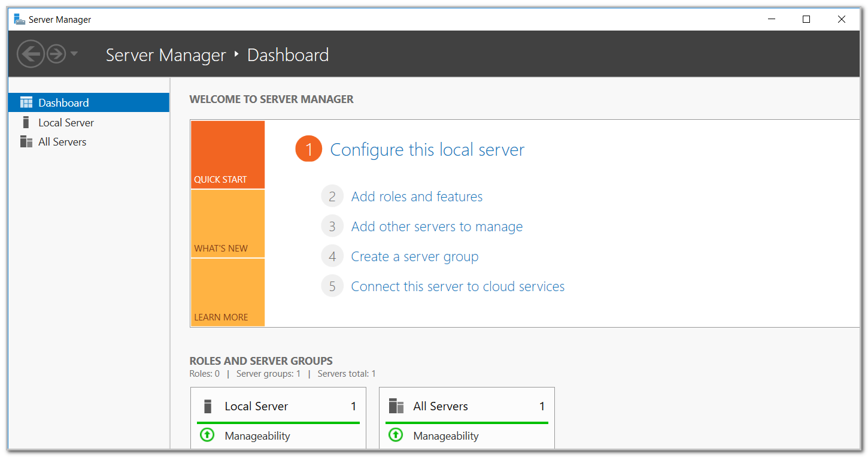This screenshot has width=868, height=457.
Task: Select the Dashboard icon in the sidebar
Action: tap(27, 102)
